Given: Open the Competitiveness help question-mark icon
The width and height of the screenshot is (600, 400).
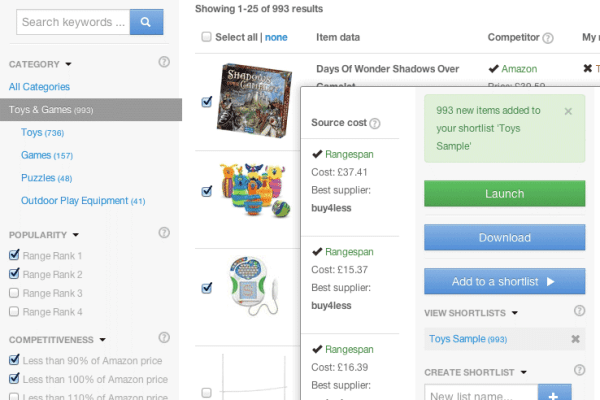Looking at the screenshot, I should (x=164, y=337).
